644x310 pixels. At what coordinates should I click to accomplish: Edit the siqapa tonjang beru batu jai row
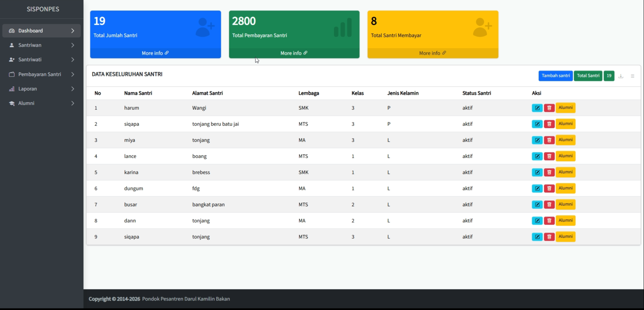(x=537, y=124)
